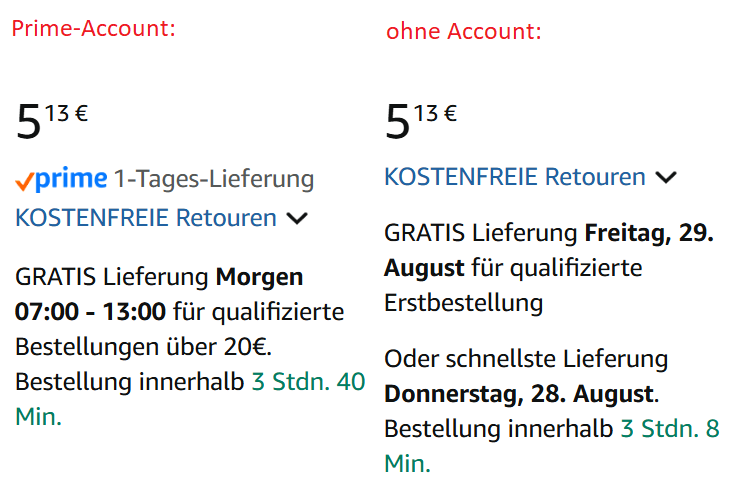Open KOSTENFREIE Retouren link under Prime-Account

coord(146,218)
